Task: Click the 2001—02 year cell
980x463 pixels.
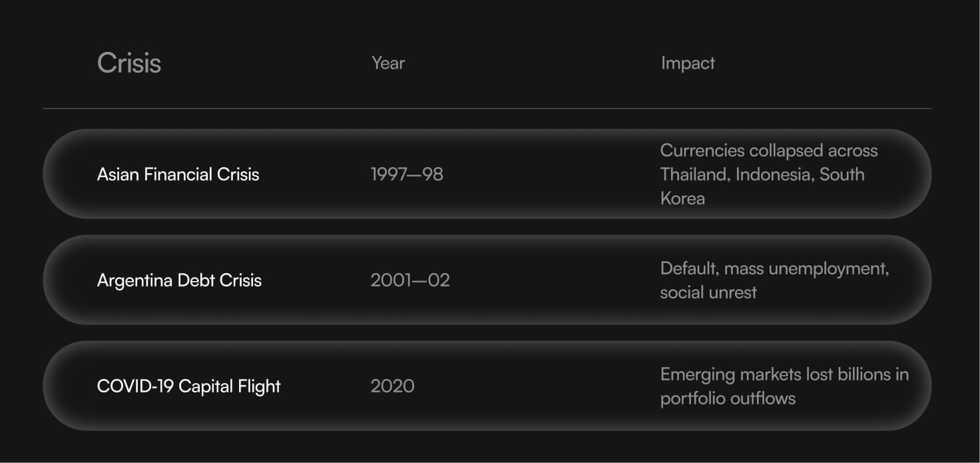Action: pos(410,280)
